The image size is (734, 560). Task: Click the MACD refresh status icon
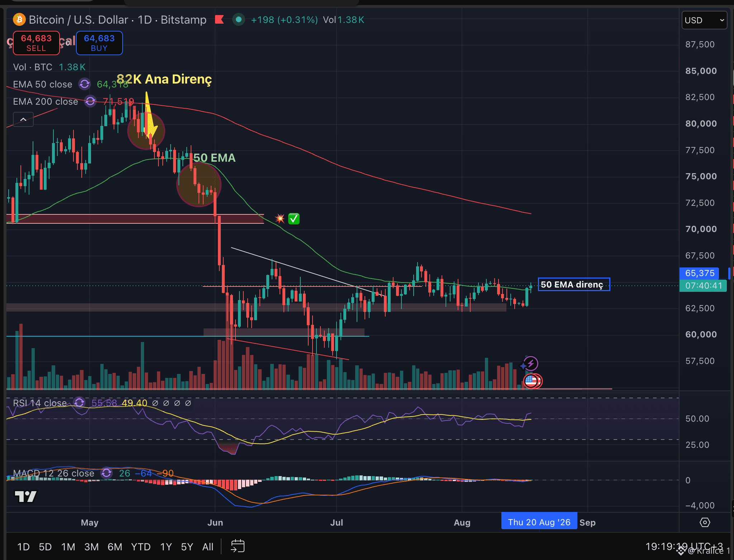(x=106, y=473)
